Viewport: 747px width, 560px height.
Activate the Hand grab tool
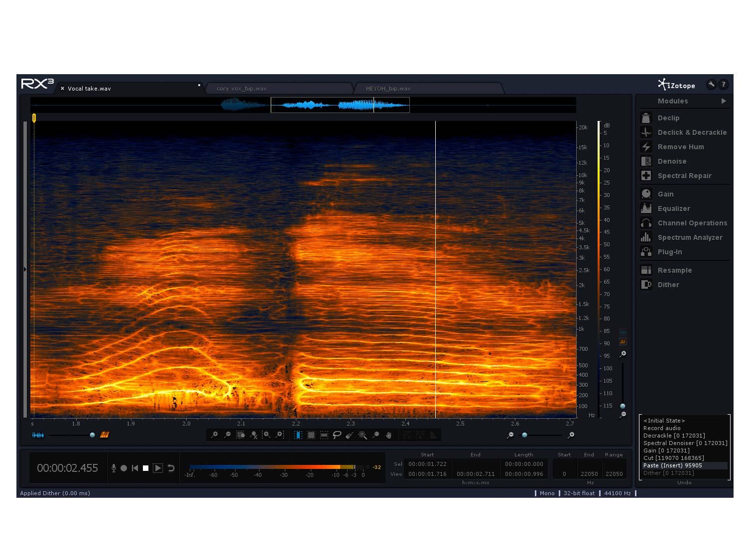pos(388,435)
